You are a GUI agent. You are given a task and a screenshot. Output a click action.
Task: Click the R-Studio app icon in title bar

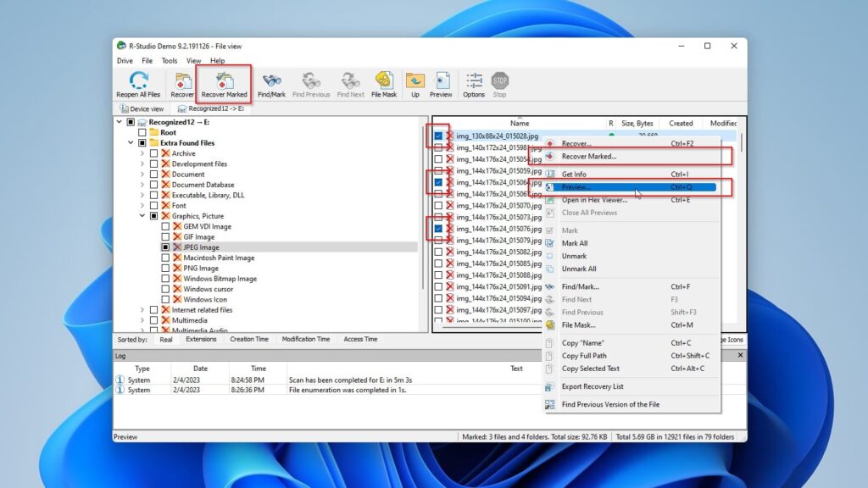[x=121, y=46]
